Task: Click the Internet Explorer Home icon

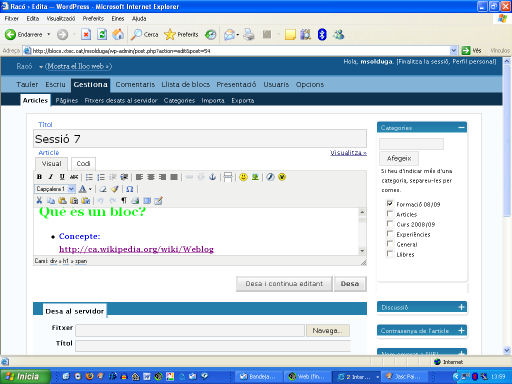Action: [x=118, y=34]
